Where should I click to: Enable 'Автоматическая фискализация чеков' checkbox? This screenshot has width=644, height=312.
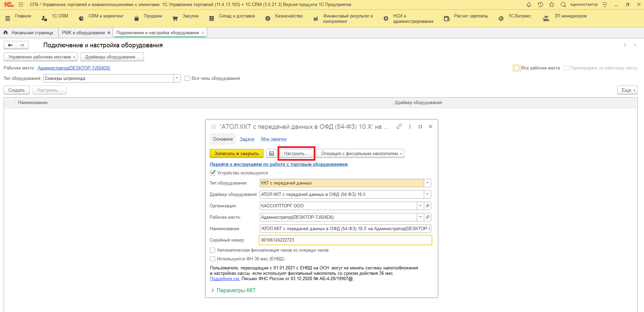click(x=213, y=250)
